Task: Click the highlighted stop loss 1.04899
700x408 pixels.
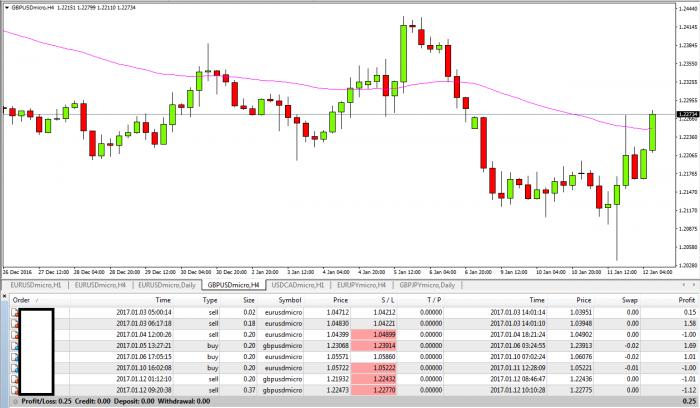Action: [374, 334]
